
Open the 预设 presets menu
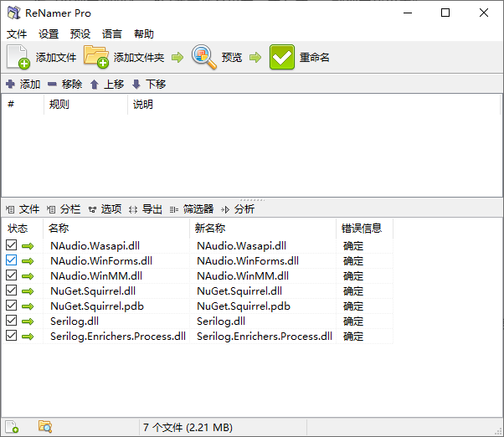(x=80, y=33)
